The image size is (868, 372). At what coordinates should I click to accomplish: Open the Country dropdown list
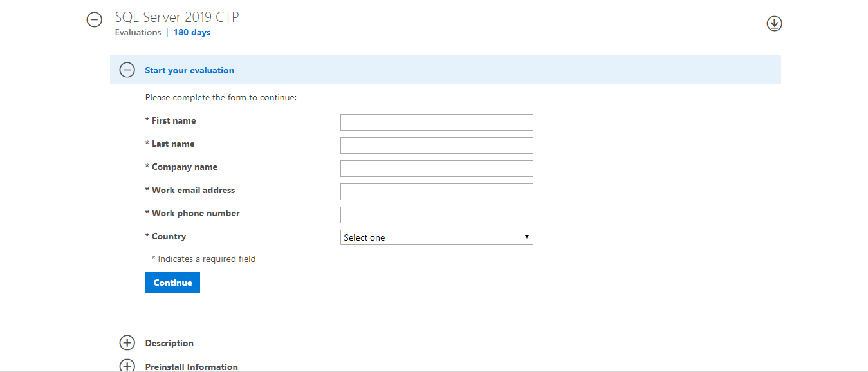436,237
